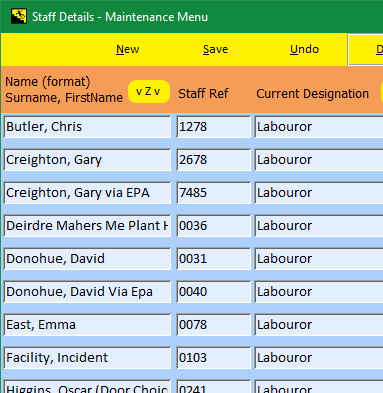This screenshot has width=383, height=393.
Task: Click designation field for Facility, Incident row
Action: point(319,358)
